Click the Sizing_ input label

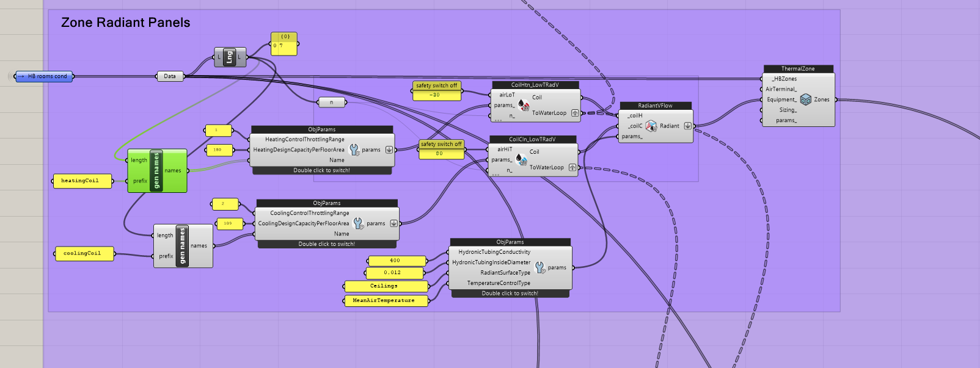coord(788,110)
